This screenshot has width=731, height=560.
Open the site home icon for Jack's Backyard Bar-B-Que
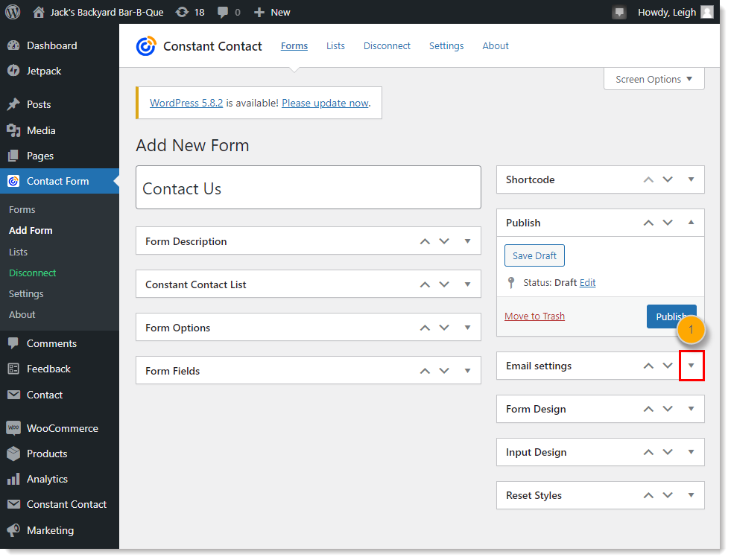click(39, 12)
